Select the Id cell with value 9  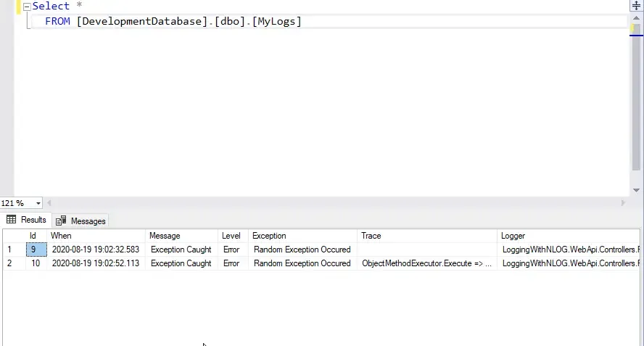pos(36,250)
